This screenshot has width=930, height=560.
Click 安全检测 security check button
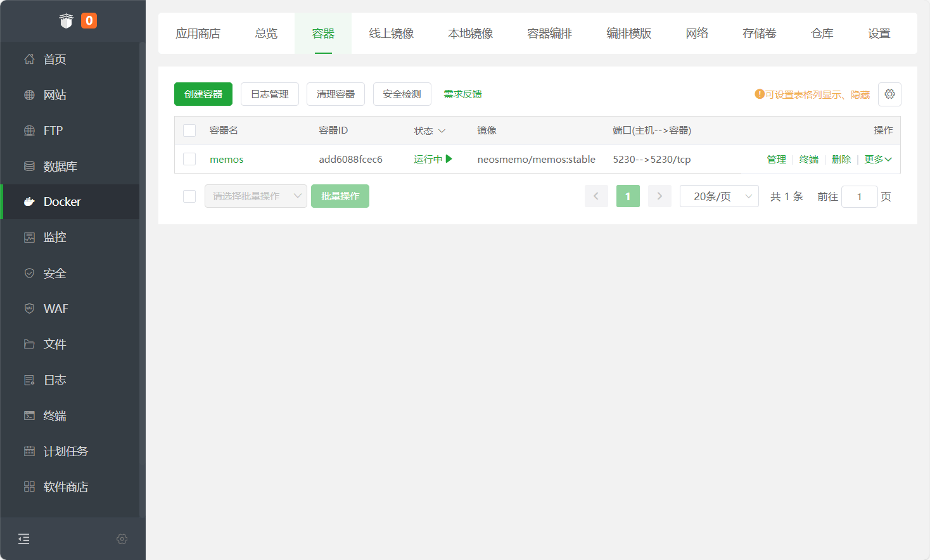point(402,94)
